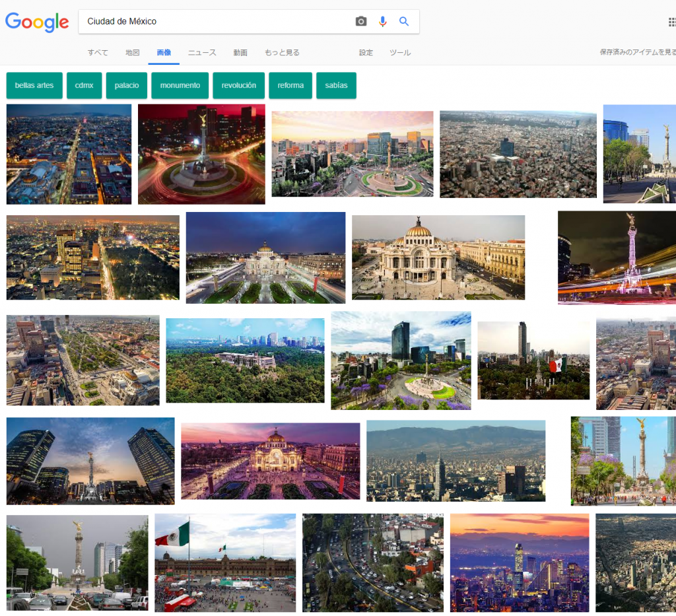Open Chapultepec castle in forest photo
Viewport: 676px width, 616px height.
coord(246,360)
